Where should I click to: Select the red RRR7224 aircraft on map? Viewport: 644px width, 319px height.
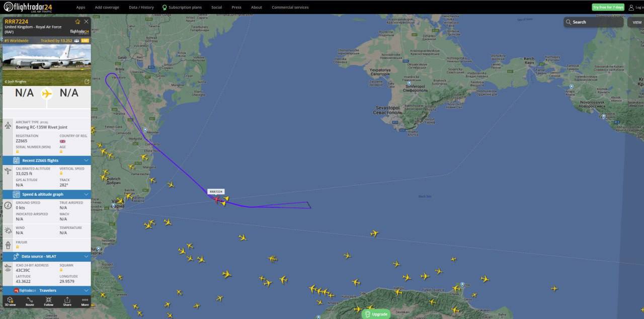217,199
